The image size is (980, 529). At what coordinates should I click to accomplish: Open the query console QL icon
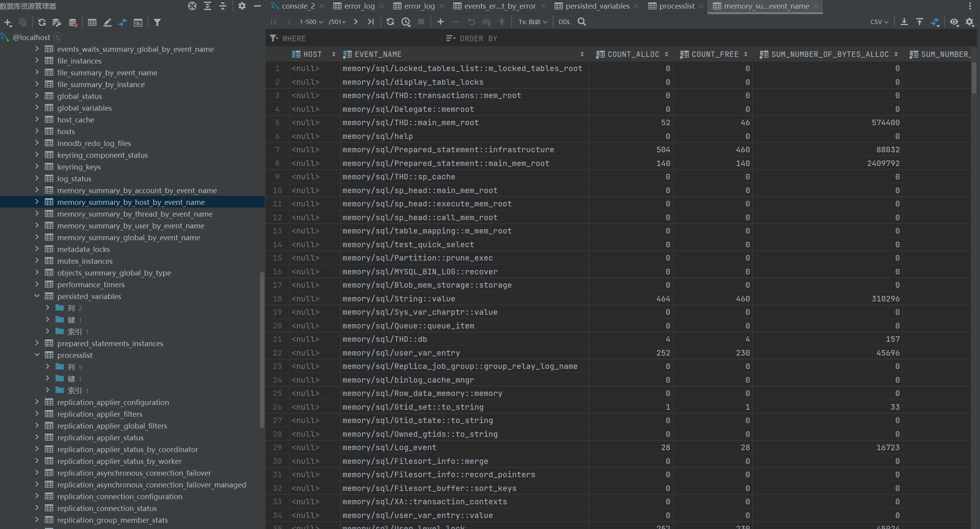click(x=138, y=22)
